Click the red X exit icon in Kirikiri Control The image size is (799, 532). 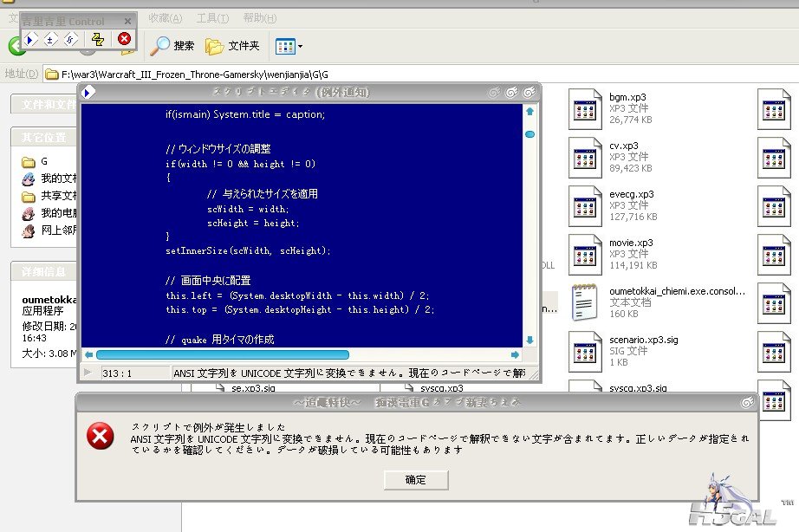tap(124, 39)
